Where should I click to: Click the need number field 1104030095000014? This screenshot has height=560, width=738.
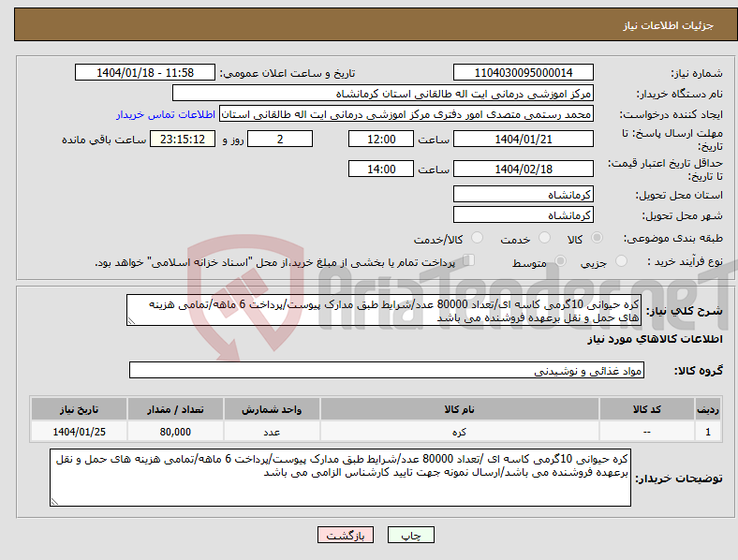point(523,73)
